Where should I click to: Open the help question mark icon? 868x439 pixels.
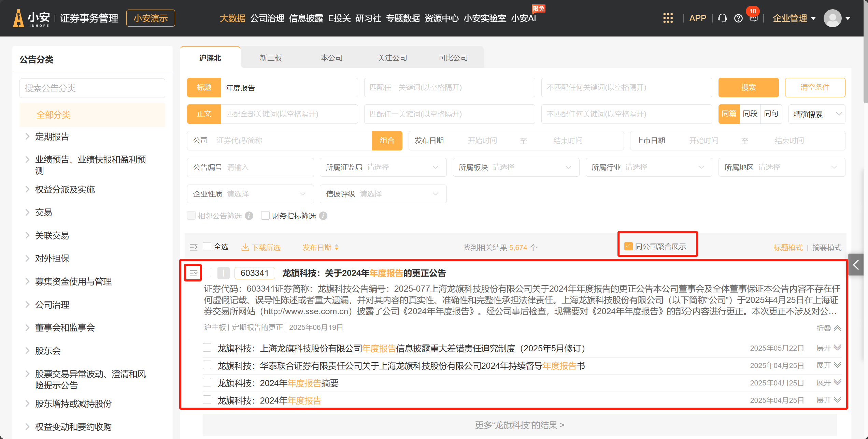point(738,18)
